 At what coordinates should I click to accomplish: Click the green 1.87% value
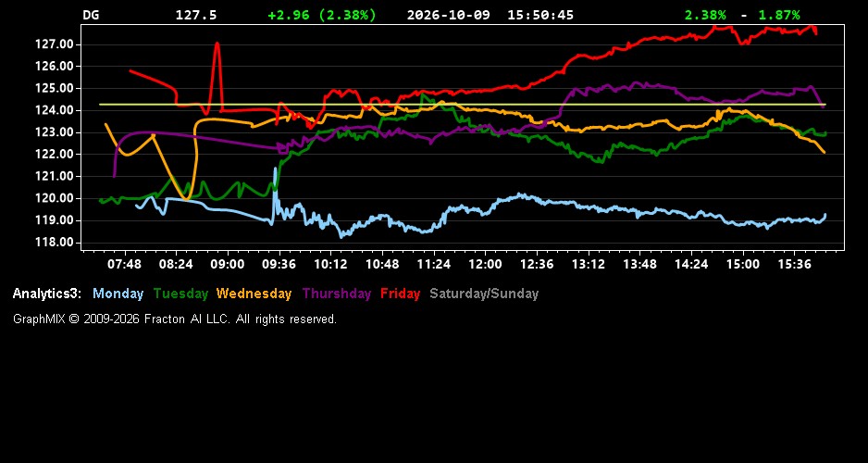click(779, 15)
